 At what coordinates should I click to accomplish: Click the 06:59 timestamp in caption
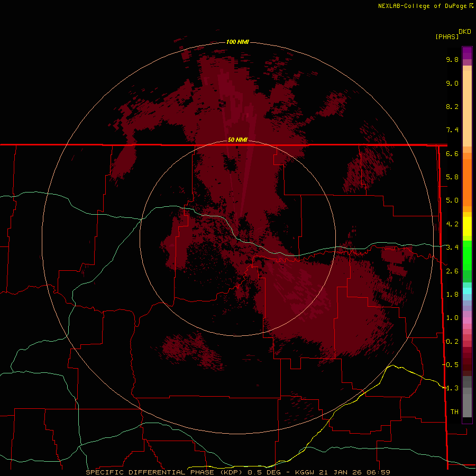(379, 472)
